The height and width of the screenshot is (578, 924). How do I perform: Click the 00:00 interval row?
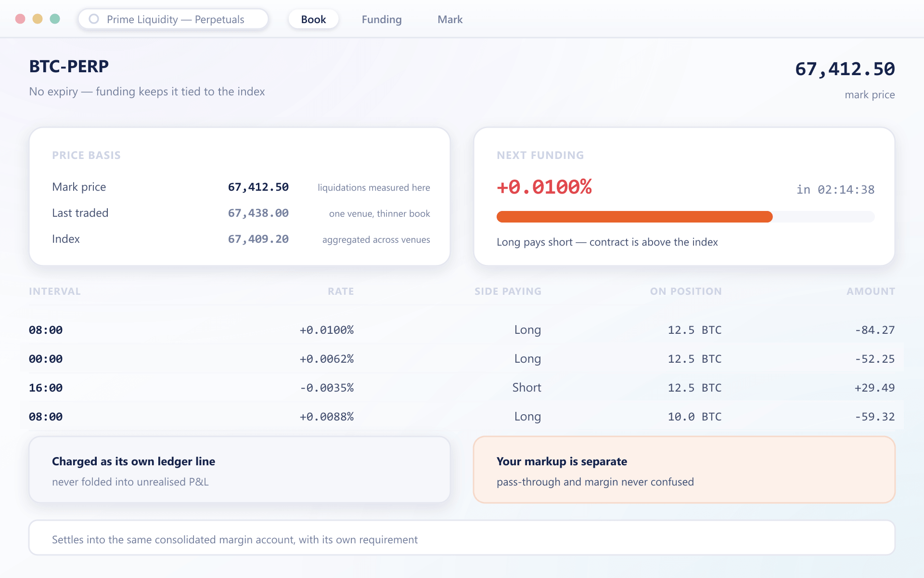462,359
